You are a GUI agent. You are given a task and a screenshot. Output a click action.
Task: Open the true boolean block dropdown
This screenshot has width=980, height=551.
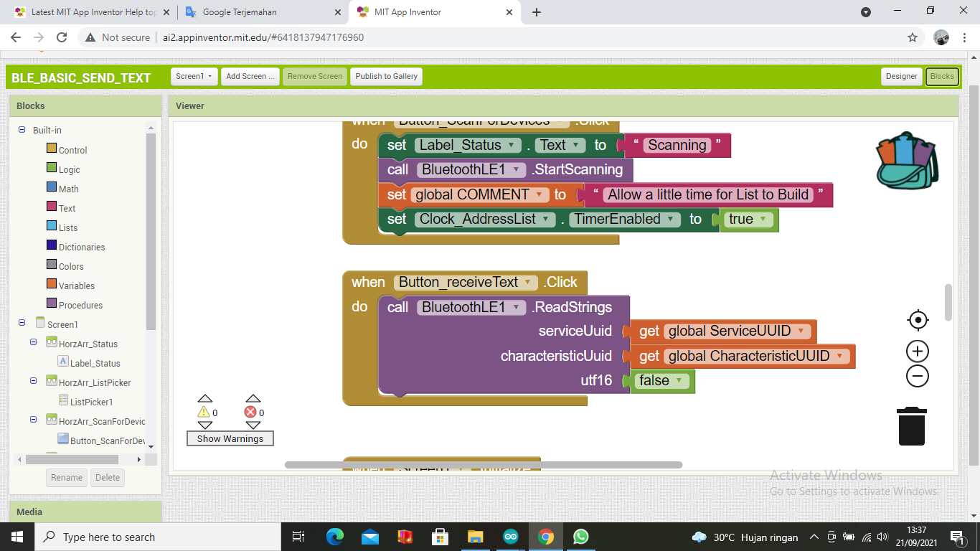click(763, 220)
